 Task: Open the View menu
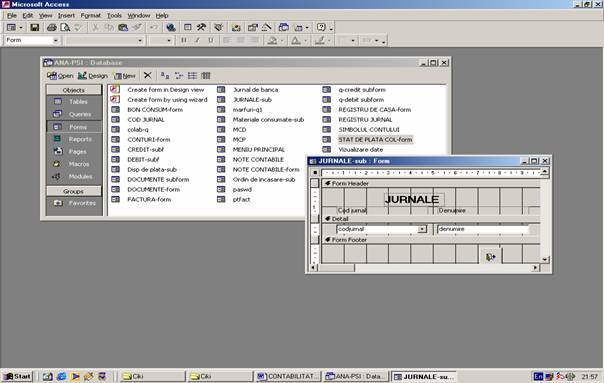point(45,15)
